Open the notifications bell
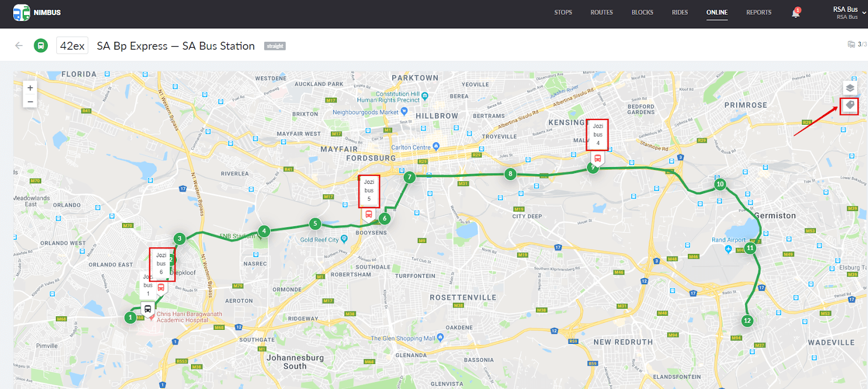This screenshot has width=868, height=389. coord(795,13)
